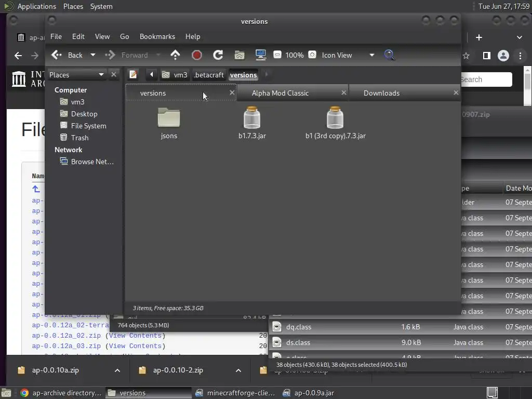Open the Back history dropdown arrow

(92, 55)
